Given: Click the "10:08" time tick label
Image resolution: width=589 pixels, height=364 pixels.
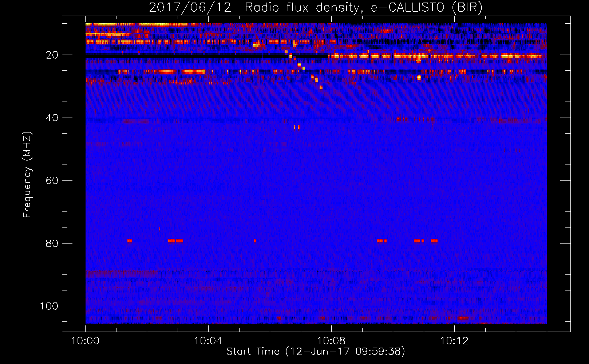Looking at the screenshot, I should coord(331,341).
